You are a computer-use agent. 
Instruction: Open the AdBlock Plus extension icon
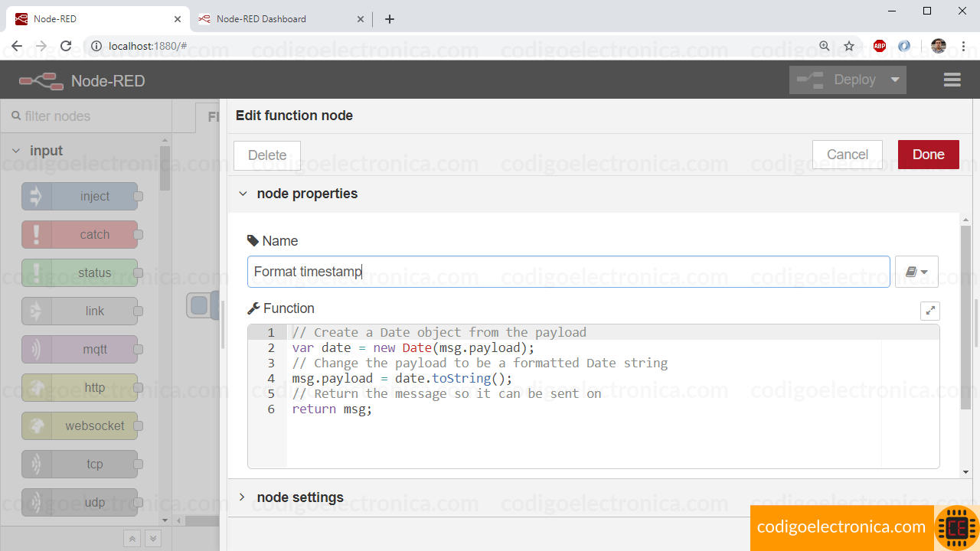[880, 46]
